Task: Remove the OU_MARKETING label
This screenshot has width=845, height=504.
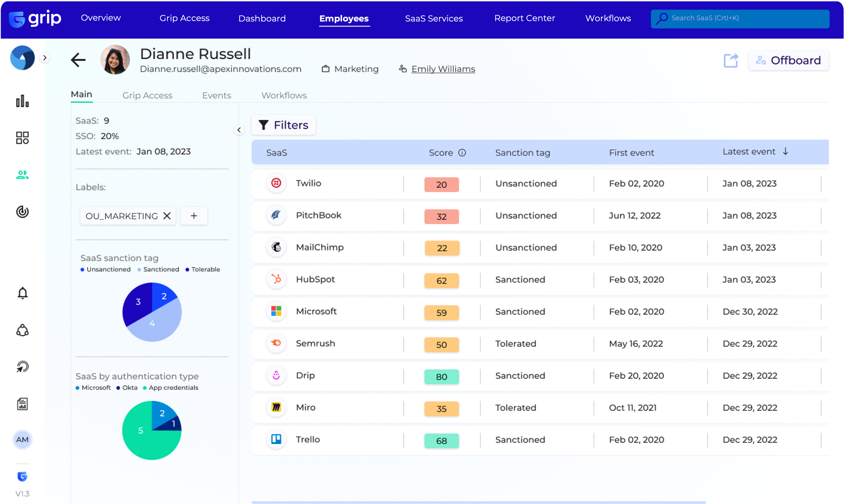Action: [167, 216]
